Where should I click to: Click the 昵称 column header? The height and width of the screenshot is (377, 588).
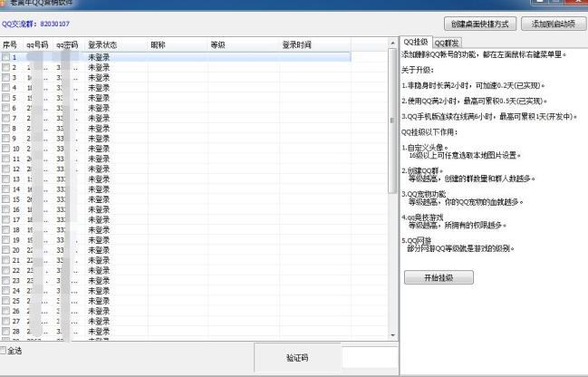pos(178,45)
